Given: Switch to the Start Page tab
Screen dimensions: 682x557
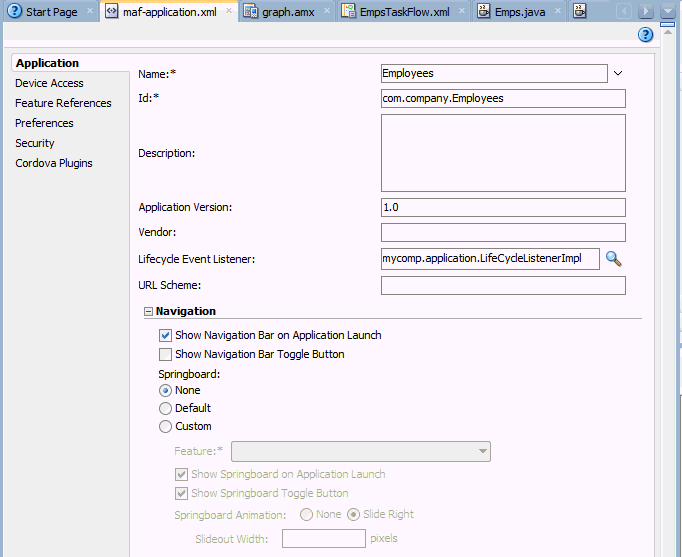Looking at the screenshot, I should tap(51, 12).
